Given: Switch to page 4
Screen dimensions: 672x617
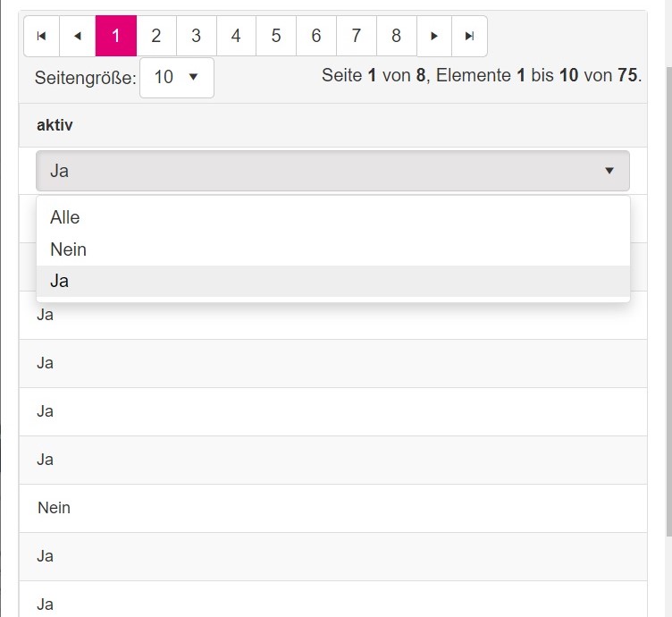Looking at the screenshot, I should click(x=236, y=36).
